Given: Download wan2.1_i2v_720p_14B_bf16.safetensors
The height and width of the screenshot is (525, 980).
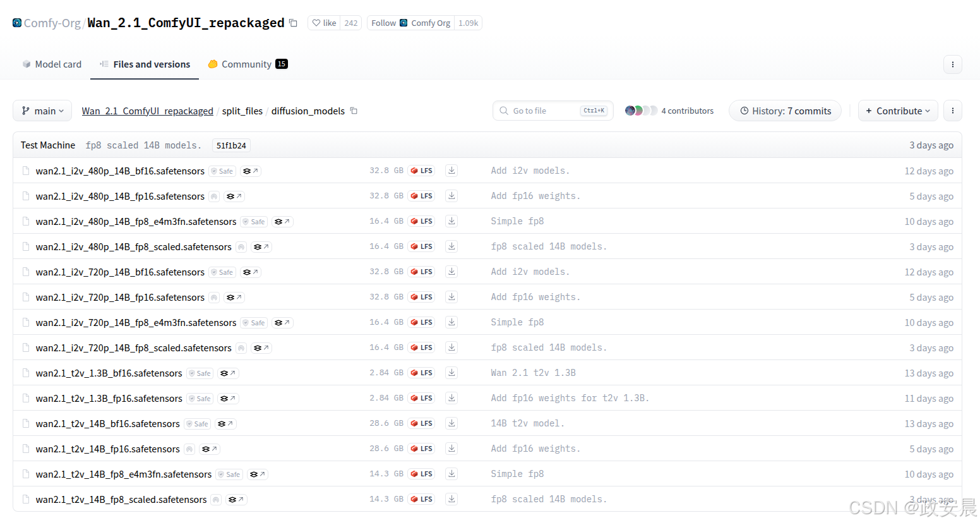Looking at the screenshot, I should pyautogui.click(x=451, y=272).
